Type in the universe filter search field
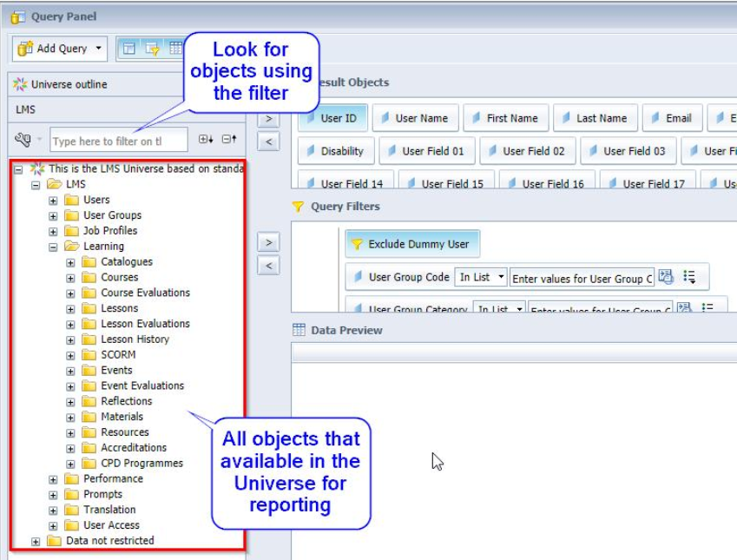Image resolution: width=737 pixels, height=560 pixels. (x=118, y=141)
